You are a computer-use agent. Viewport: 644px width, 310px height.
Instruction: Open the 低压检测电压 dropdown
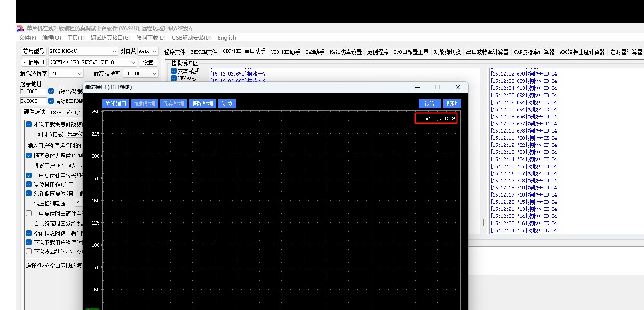79,203
